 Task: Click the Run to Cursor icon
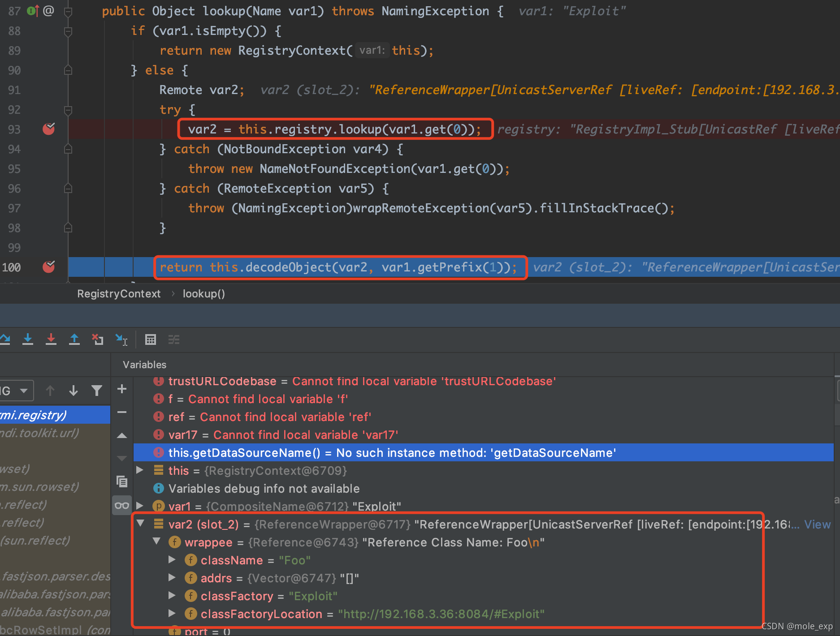pyautogui.click(x=121, y=339)
